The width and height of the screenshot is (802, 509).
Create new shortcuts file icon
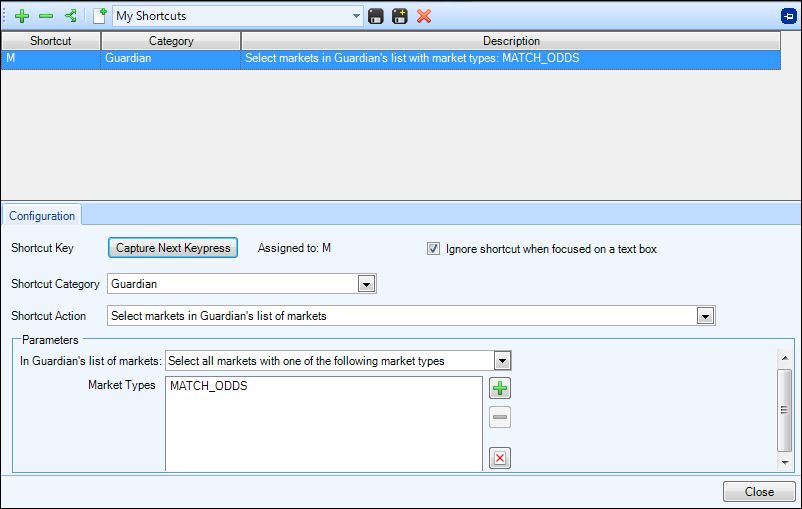[x=100, y=16]
